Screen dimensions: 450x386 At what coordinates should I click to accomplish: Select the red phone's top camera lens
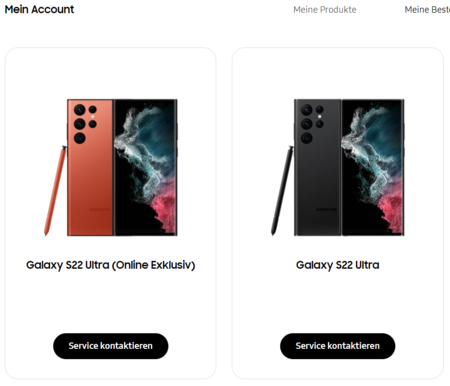tap(80, 110)
